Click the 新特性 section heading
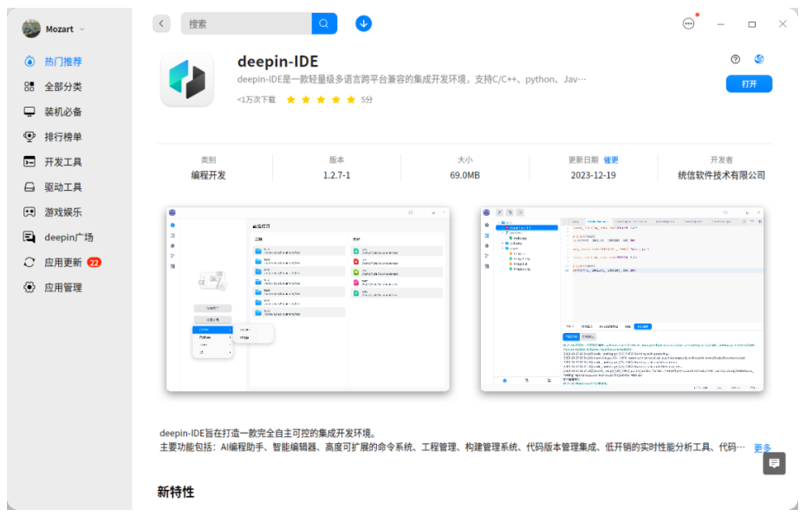 tap(176, 492)
